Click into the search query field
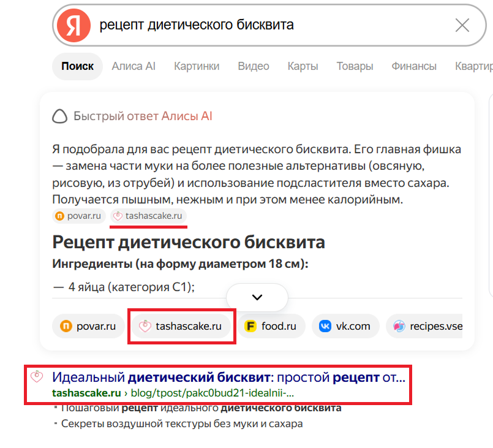 click(274, 25)
